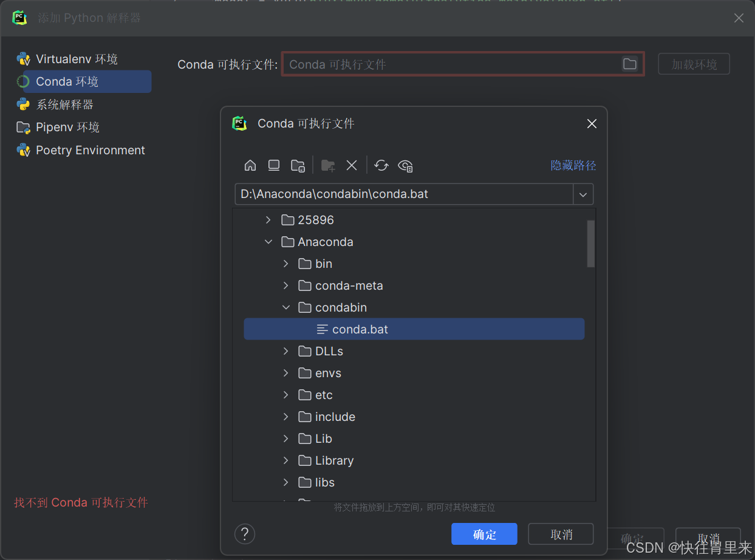Select Virtualenv 环境 in the sidebar
This screenshot has height=560, width=755.
tap(77, 59)
